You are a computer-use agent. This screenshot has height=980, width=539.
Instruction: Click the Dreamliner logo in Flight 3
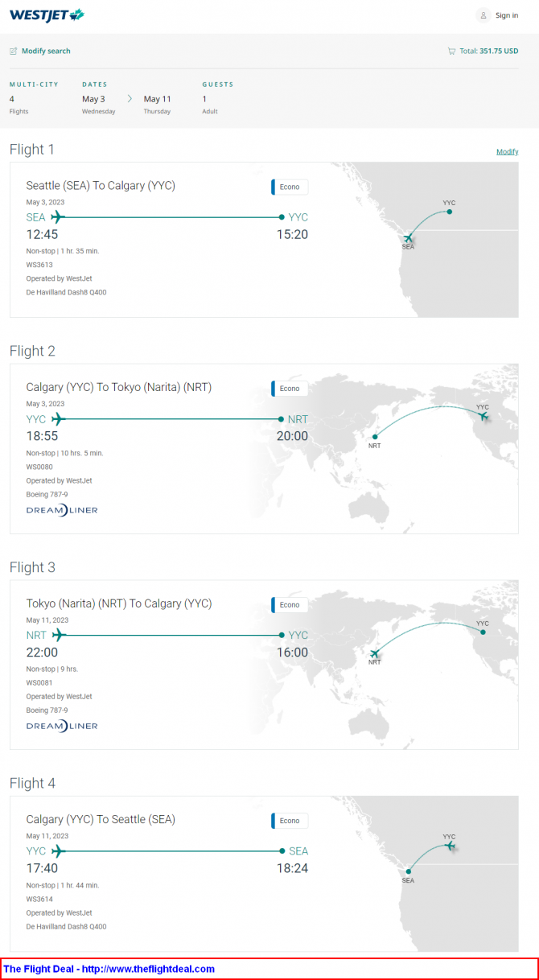62,726
